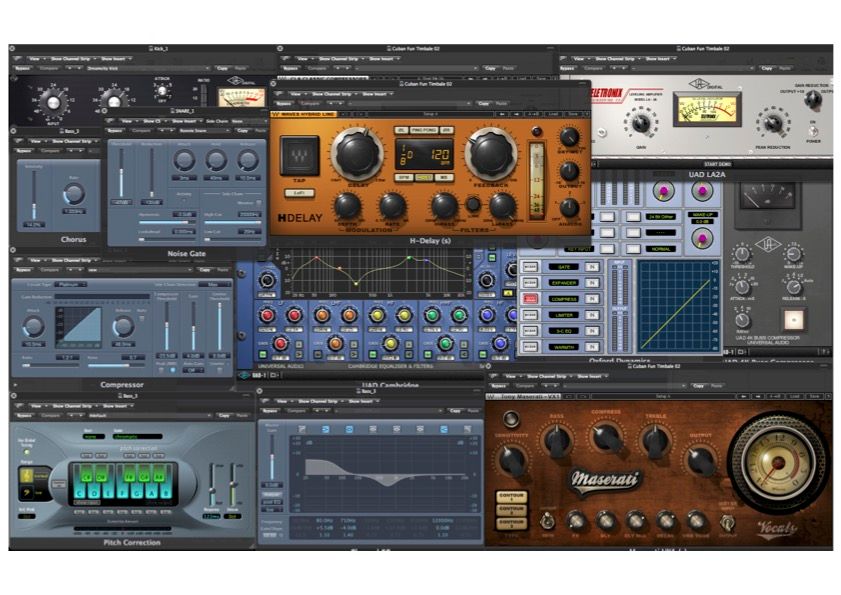This screenshot has height=595, width=841.
Task: Flip the LA2A power switch
Action: [813, 131]
